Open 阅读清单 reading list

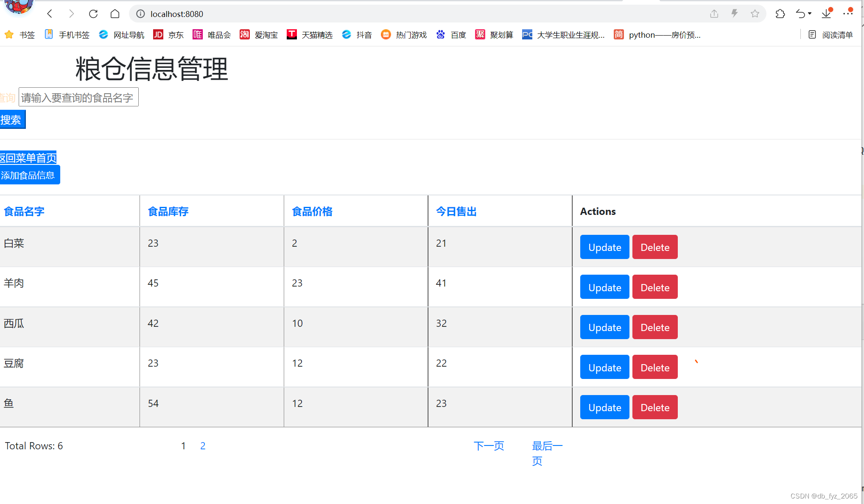(830, 35)
